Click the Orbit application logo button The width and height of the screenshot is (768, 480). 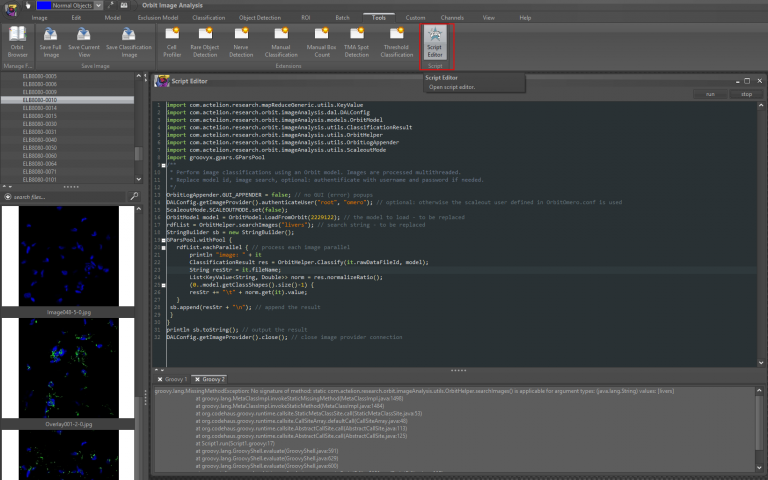(x=11, y=9)
